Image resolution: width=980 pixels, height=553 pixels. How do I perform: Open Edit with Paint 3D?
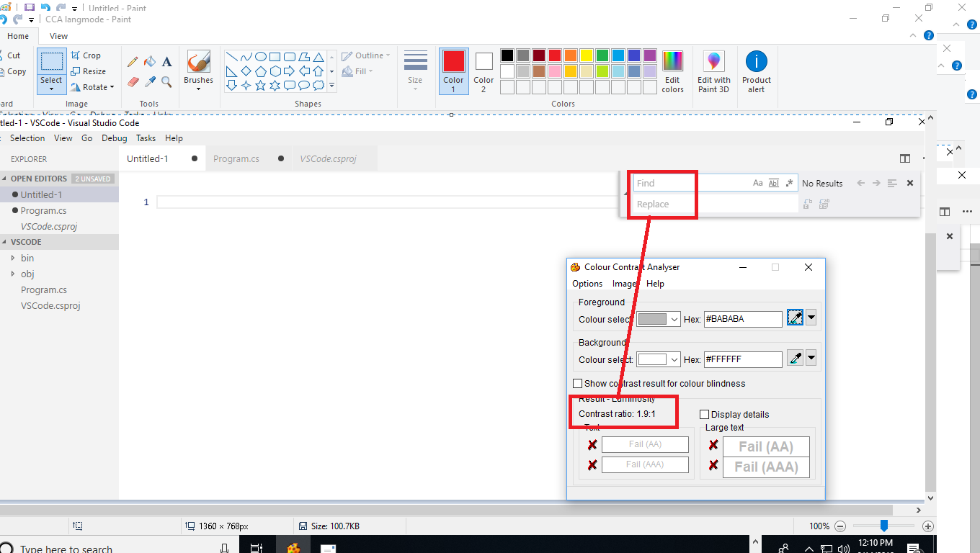click(x=713, y=68)
